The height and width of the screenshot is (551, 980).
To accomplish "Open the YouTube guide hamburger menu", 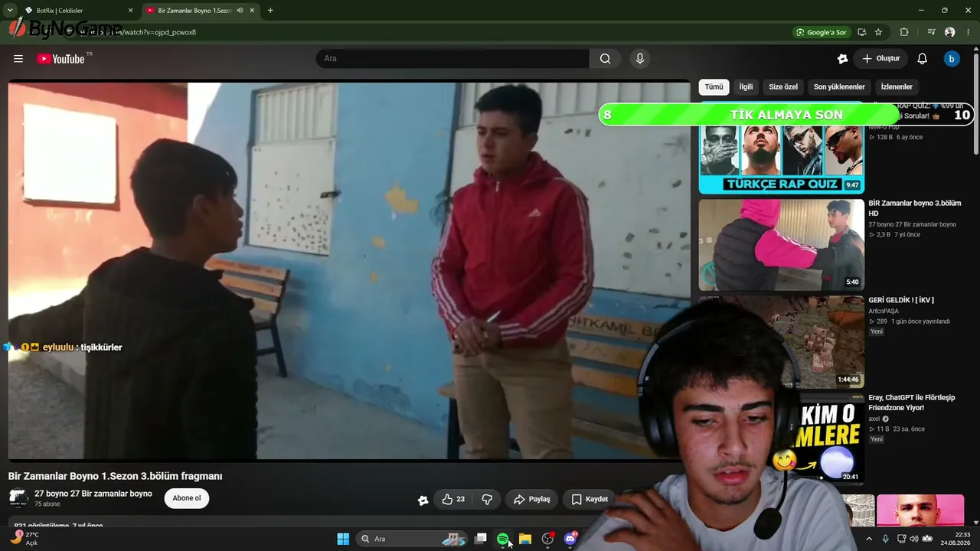I will point(18,59).
